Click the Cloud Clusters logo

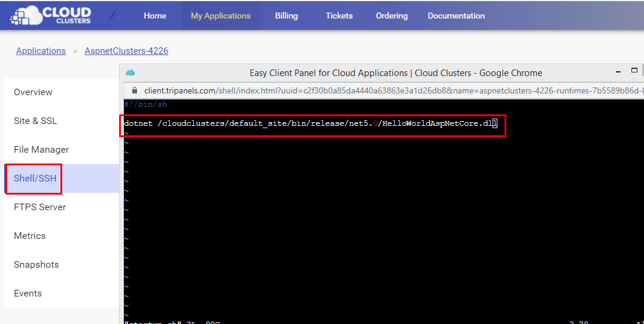pyautogui.click(x=51, y=16)
